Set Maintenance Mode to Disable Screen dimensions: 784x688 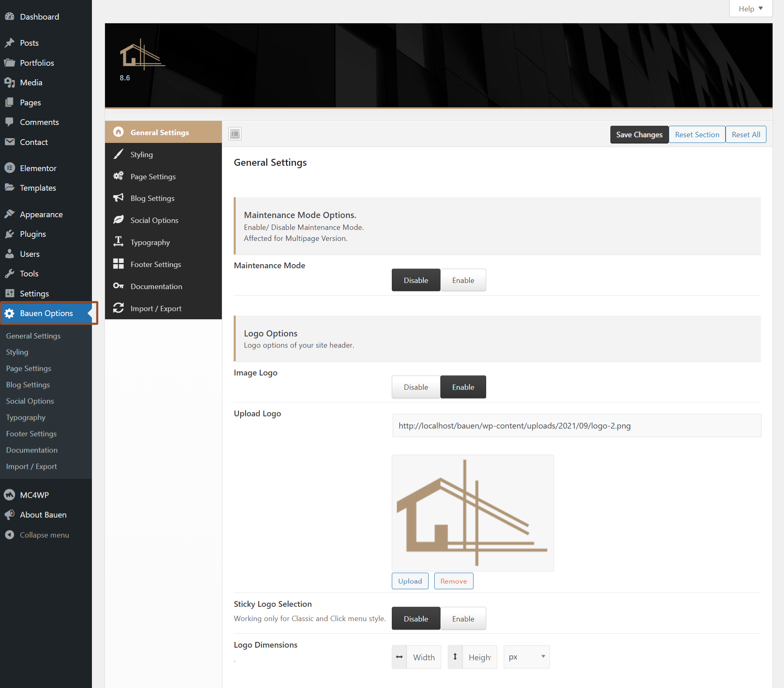(x=416, y=280)
